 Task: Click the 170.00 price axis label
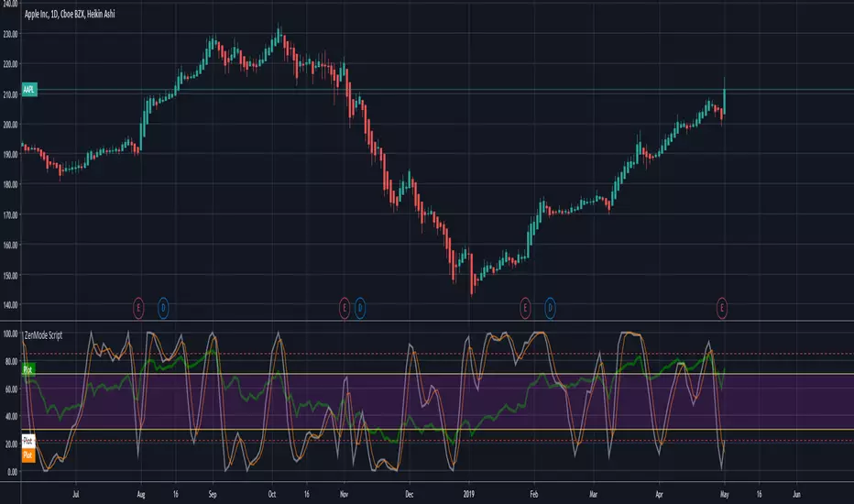[x=10, y=214]
